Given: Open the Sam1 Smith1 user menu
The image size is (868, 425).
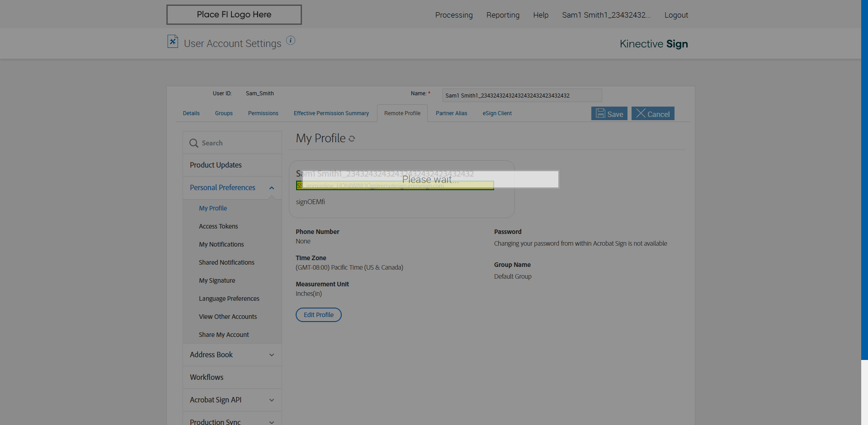Looking at the screenshot, I should tap(606, 15).
